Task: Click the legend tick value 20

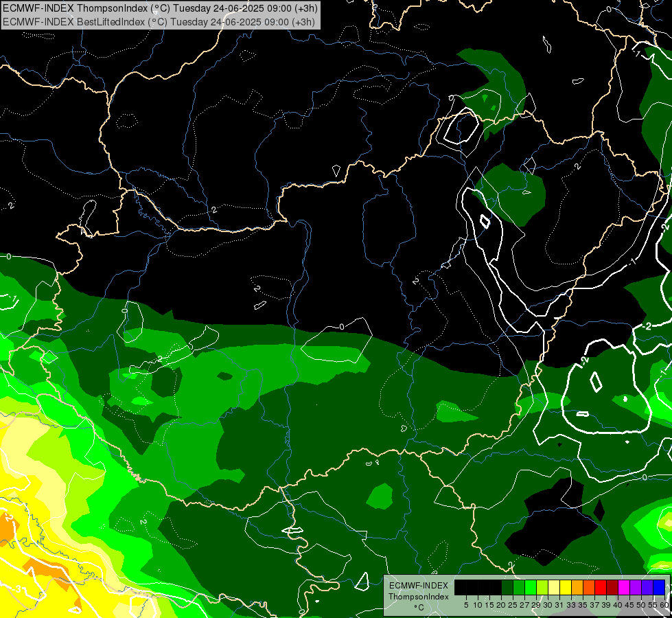Action: [x=501, y=605]
